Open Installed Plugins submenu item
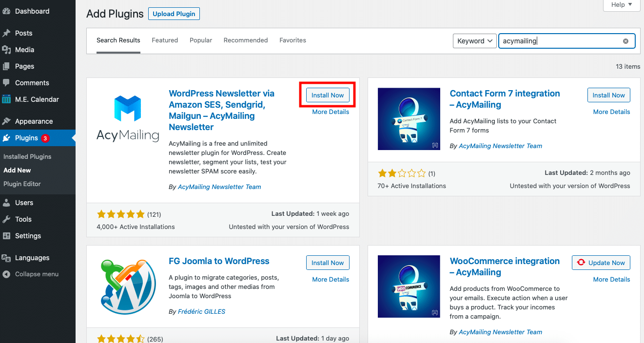Image resolution: width=644 pixels, height=343 pixels. 27,156
